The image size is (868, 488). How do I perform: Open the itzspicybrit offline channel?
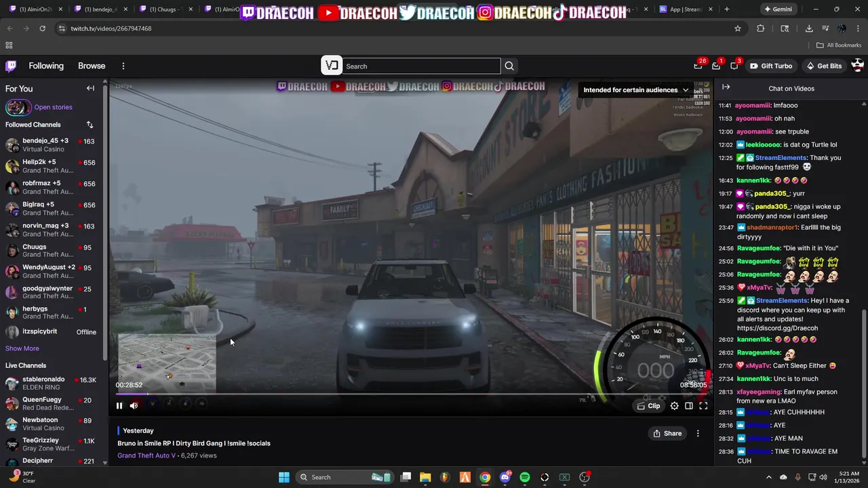(x=52, y=331)
